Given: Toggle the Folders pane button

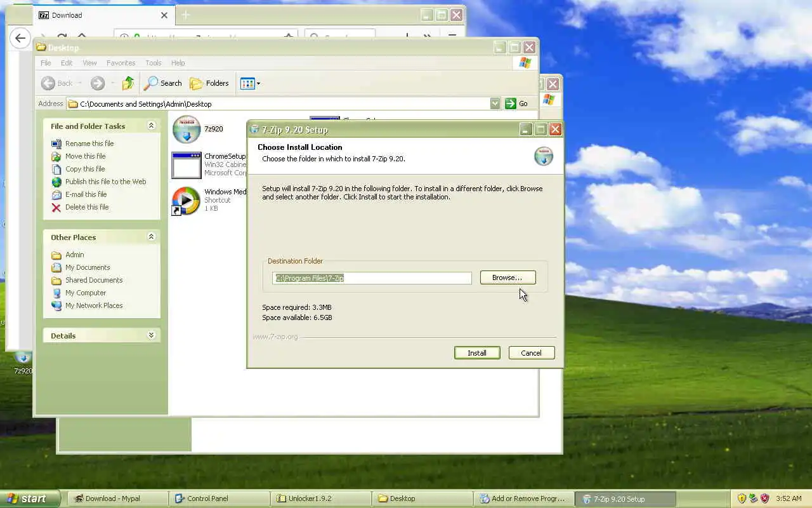Looking at the screenshot, I should 209,83.
